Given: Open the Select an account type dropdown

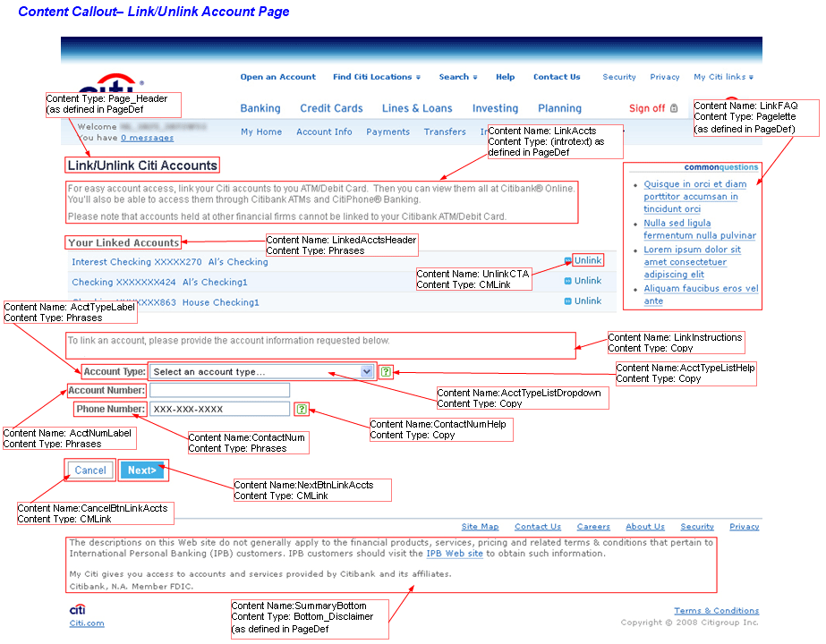Looking at the screenshot, I should coord(262,372).
